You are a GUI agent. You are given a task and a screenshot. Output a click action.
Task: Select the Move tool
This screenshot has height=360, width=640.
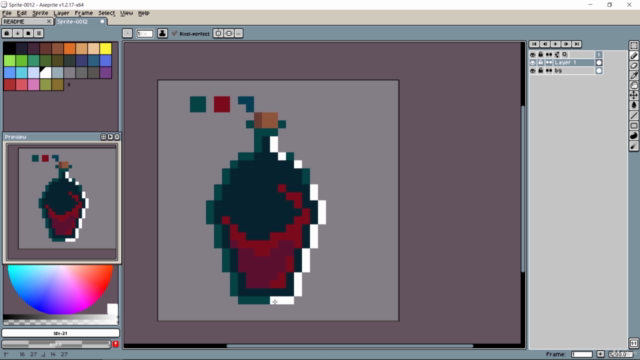click(633, 96)
